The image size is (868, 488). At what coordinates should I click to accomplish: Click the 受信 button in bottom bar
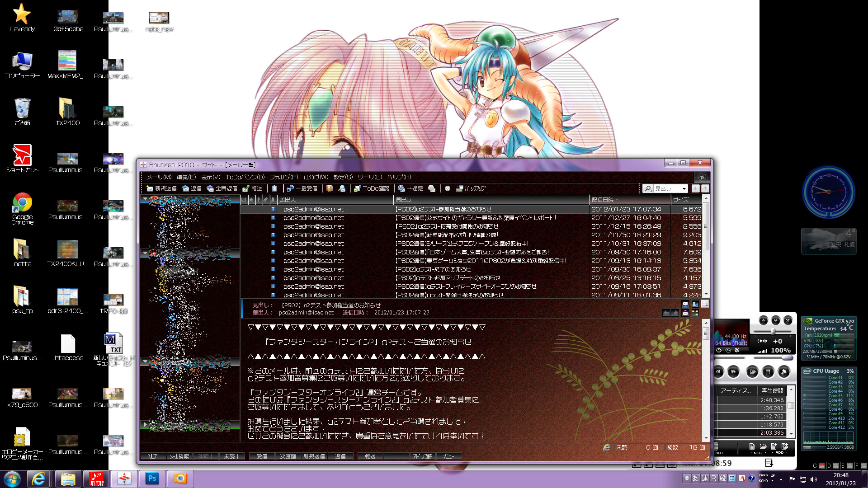261,456
